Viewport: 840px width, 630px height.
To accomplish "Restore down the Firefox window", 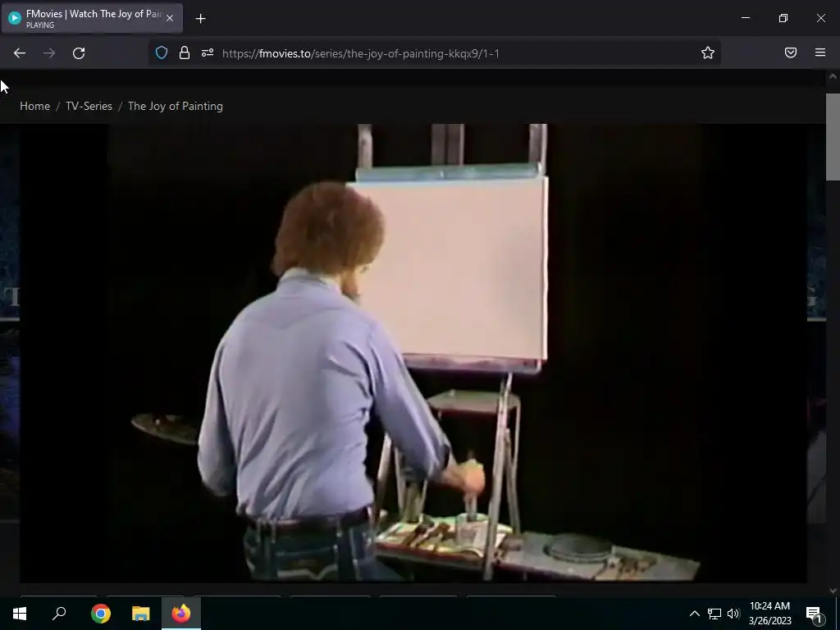I will (783, 18).
